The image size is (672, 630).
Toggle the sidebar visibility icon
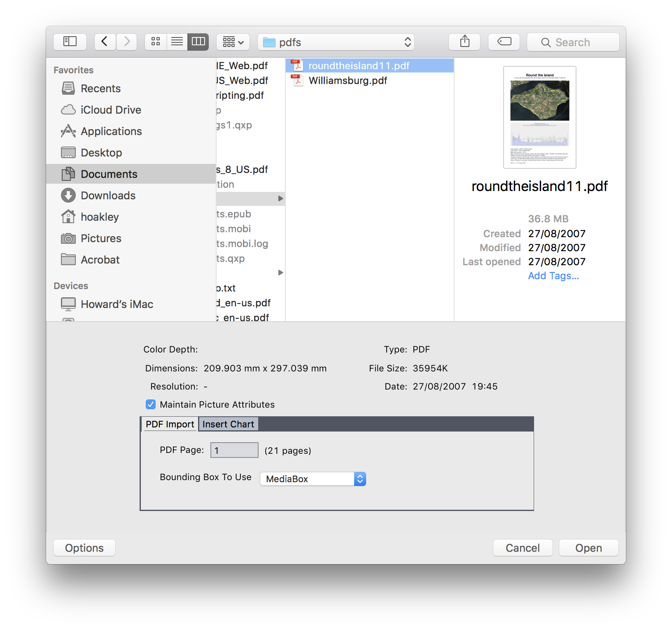pyautogui.click(x=70, y=41)
